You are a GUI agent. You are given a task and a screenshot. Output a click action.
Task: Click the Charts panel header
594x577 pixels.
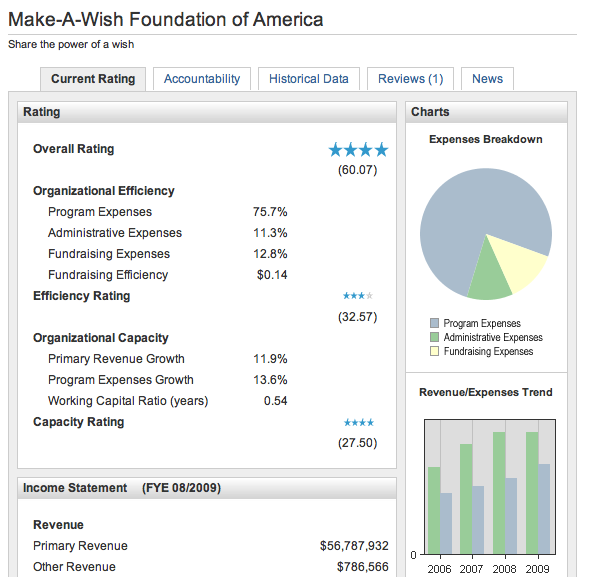pos(486,112)
